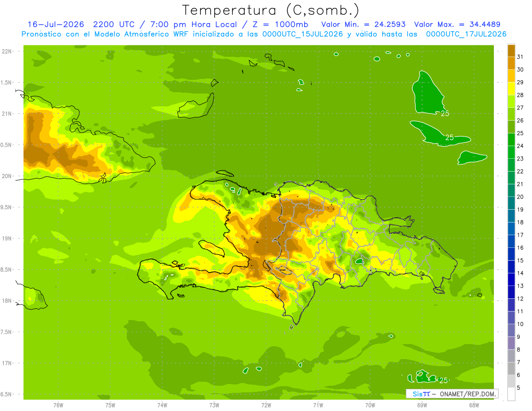The height and width of the screenshot is (411, 532).
Task: Pick the yellow legend color between 28 and 29
Action: (511, 89)
